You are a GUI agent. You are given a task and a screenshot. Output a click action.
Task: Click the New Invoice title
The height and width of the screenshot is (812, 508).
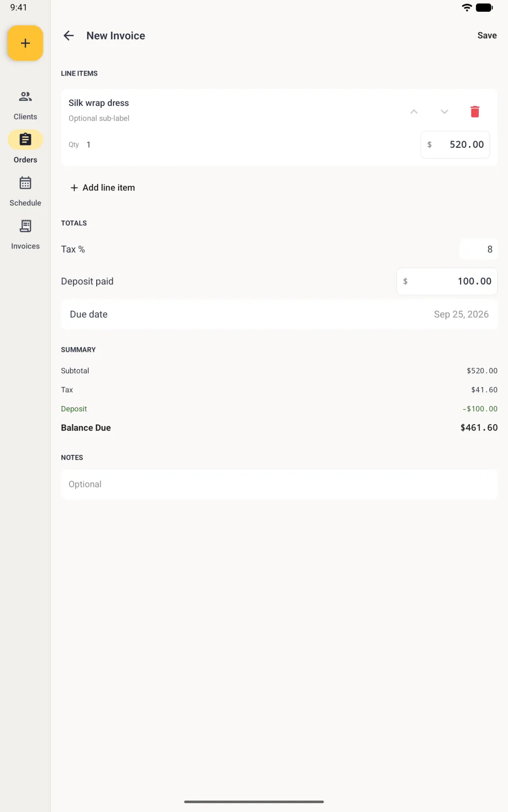[116, 36]
